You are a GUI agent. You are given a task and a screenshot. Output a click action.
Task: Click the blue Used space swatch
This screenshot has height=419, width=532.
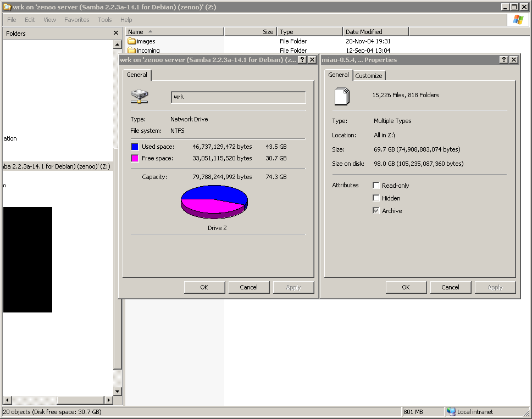135,147
